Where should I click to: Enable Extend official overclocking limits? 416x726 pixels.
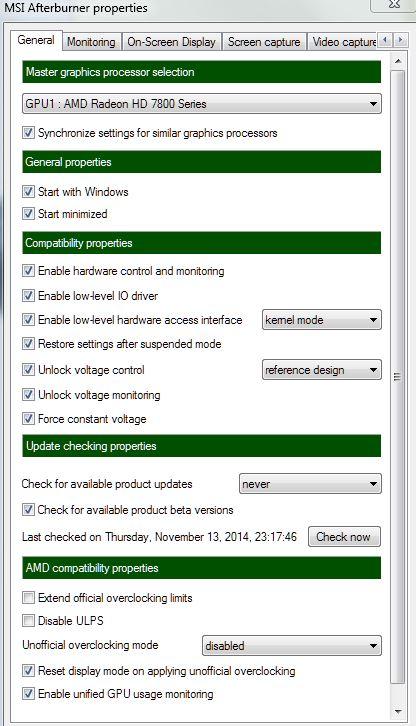29,598
